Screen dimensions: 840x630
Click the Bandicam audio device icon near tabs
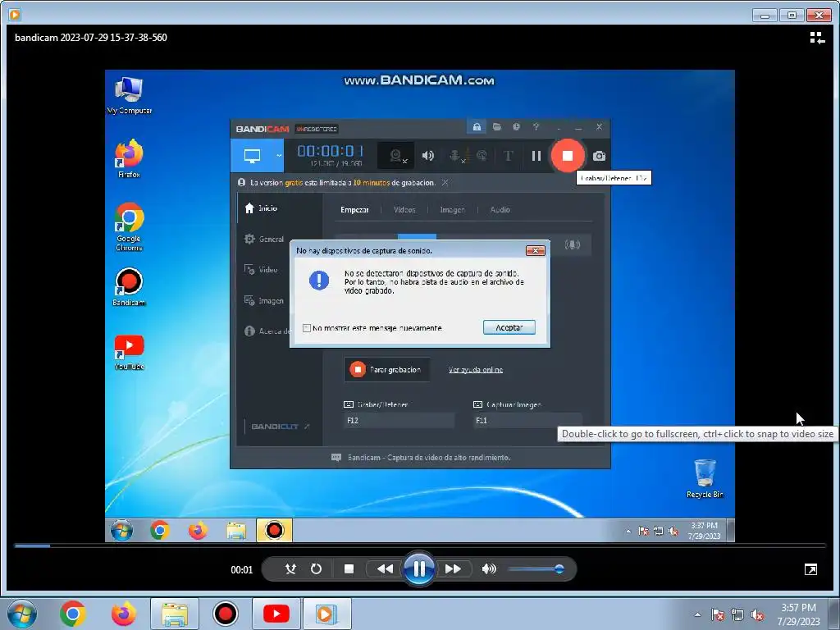[572, 244]
